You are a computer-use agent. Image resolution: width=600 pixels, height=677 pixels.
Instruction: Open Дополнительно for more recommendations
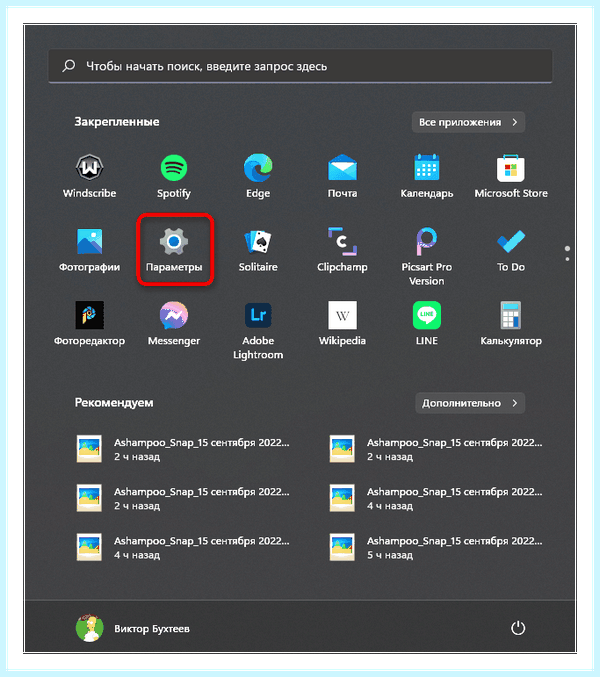click(x=470, y=403)
